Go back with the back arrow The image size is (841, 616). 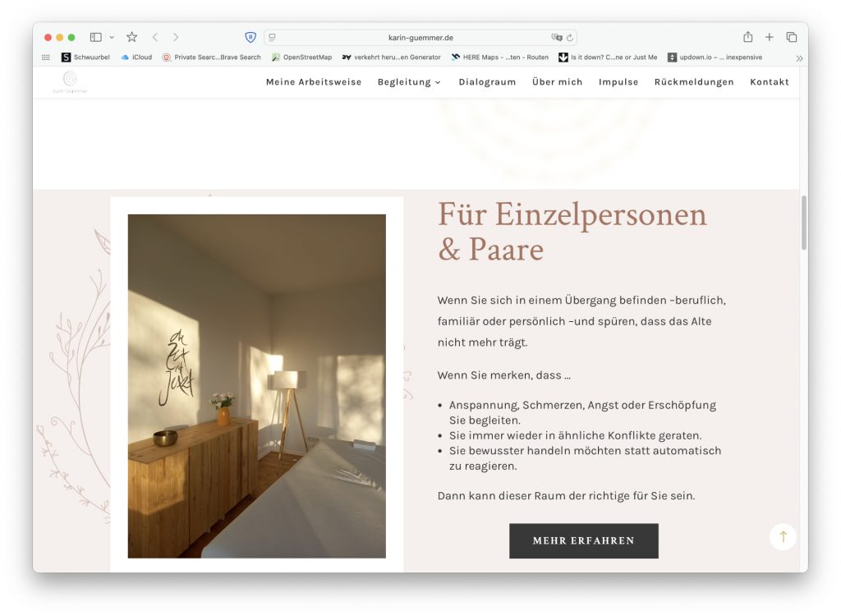(155, 37)
